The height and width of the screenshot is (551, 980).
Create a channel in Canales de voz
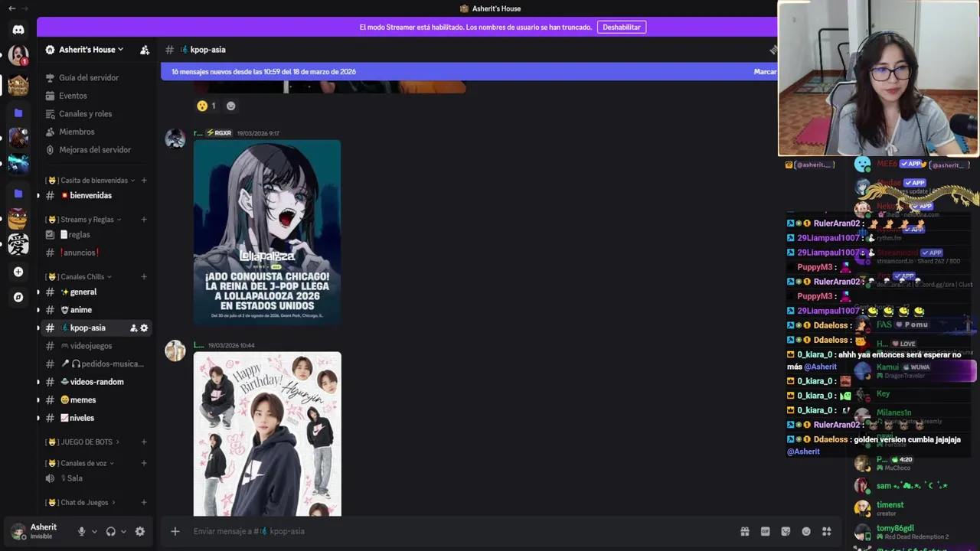(144, 463)
